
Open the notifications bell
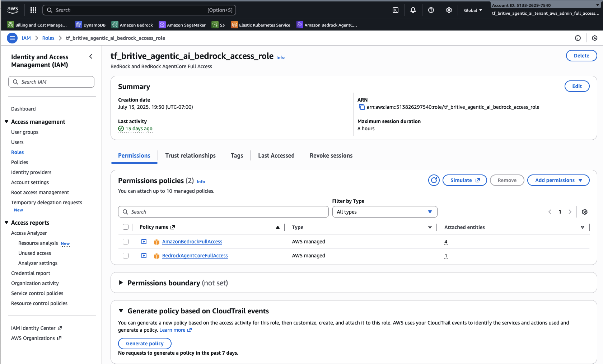click(x=413, y=10)
